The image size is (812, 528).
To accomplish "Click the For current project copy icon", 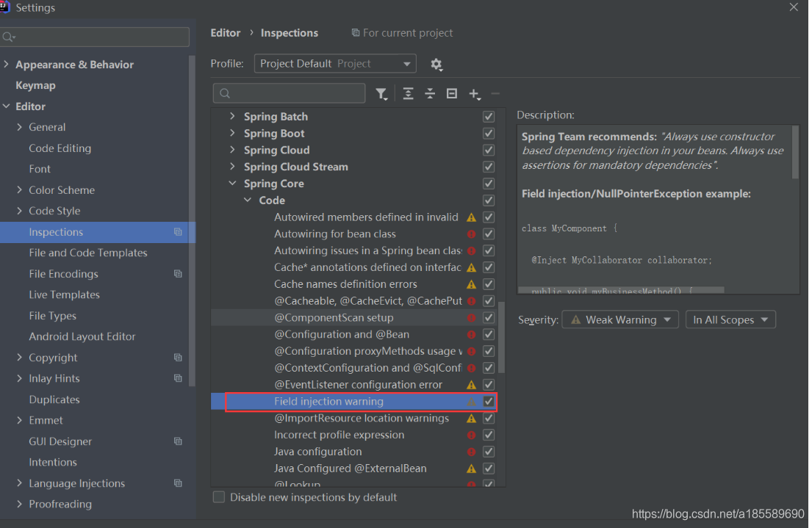I will [355, 32].
